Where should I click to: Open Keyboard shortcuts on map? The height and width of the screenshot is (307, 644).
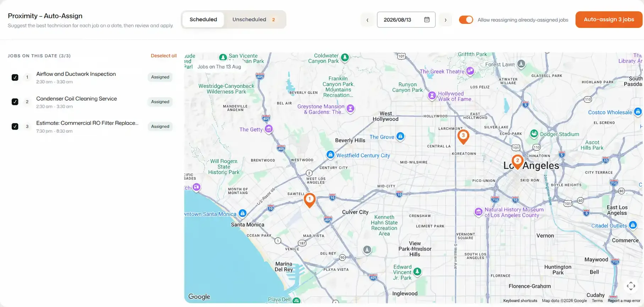pyautogui.click(x=520, y=301)
